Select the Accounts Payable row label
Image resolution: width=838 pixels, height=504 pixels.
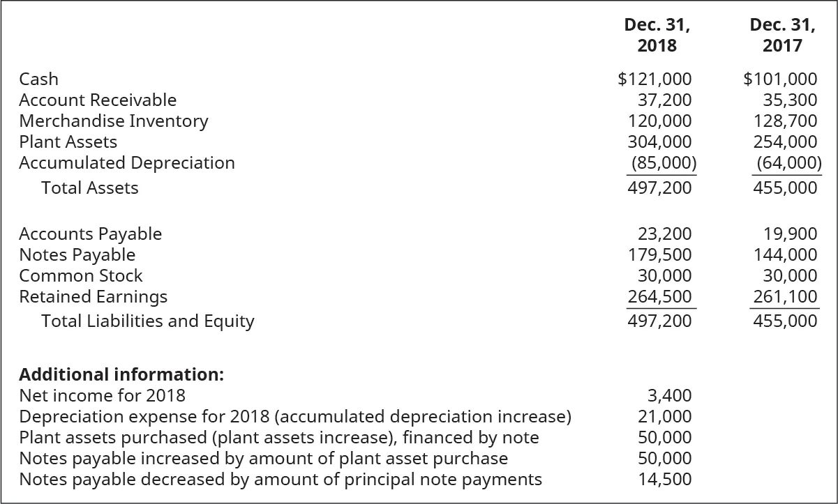pos(91,234)
